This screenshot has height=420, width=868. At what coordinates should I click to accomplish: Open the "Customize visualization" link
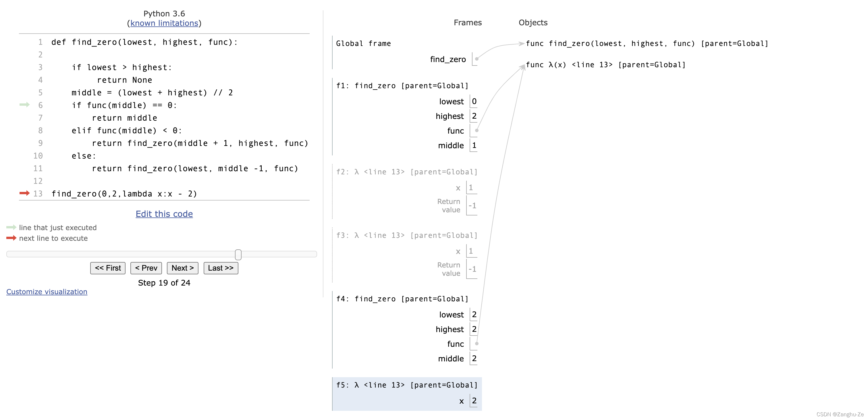[x=47, y=292]
